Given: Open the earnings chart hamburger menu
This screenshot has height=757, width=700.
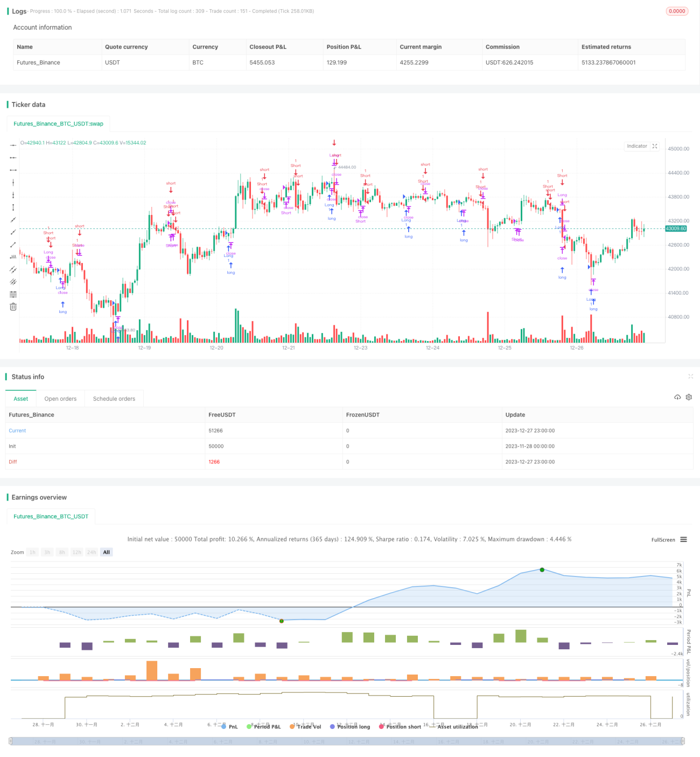Looking at the screenshot, I should pyautogui.click(x=683, y=539).
